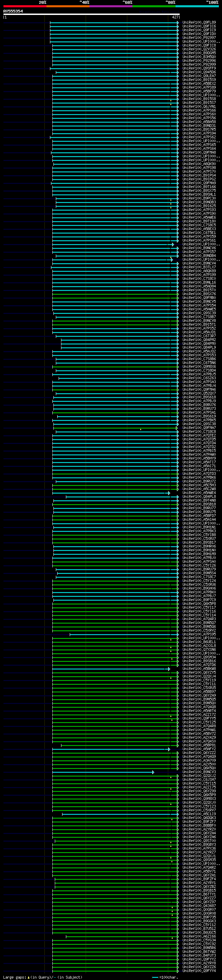Screen dimensions: 222x980
Task: Select the UniRef100_A5AWE4 label
Action: [199, 493]
